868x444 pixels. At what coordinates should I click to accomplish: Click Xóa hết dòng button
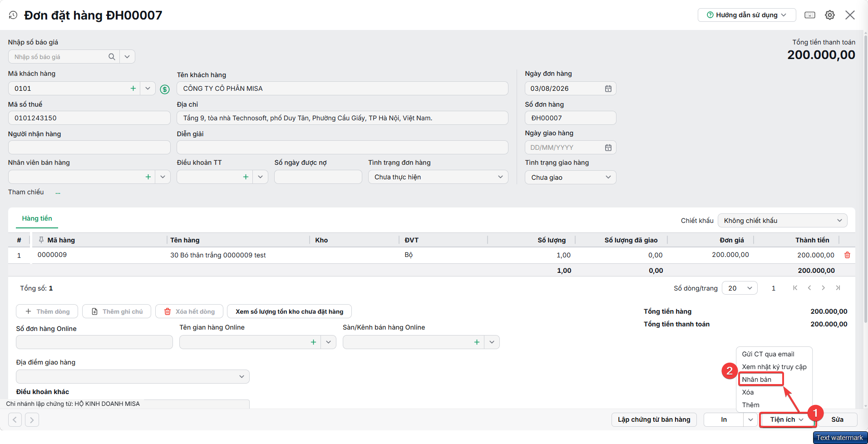tap(189, 311)
